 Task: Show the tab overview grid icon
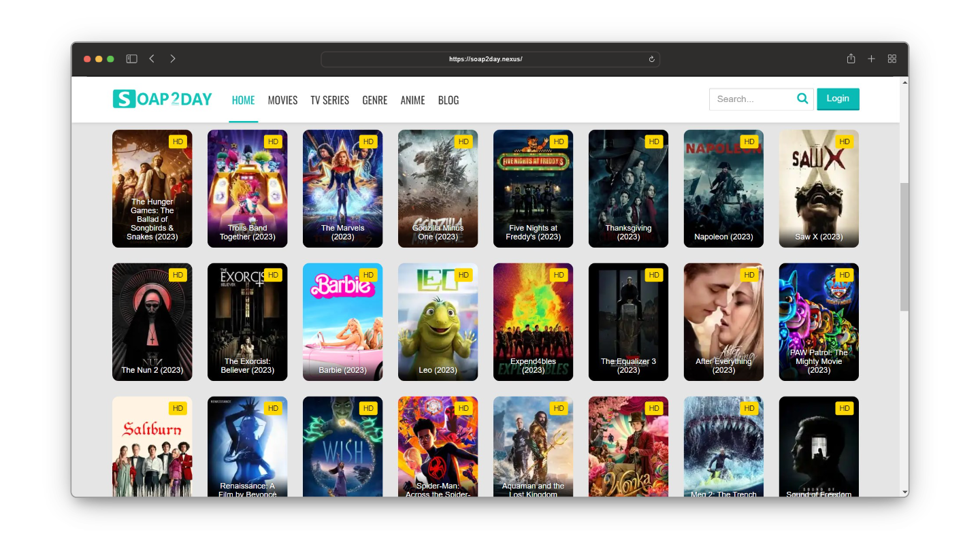[x=892, y=59]
